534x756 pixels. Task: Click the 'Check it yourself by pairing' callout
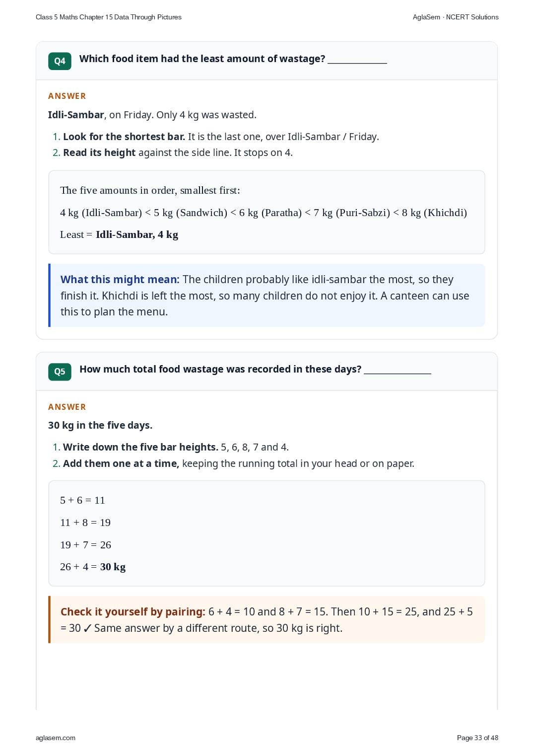pos(267,620)
